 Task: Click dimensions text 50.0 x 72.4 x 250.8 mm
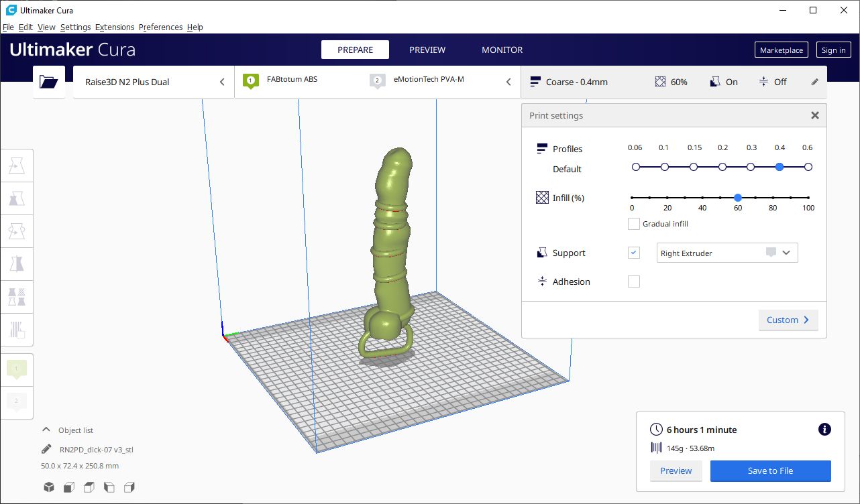click(x=80, y=466)
